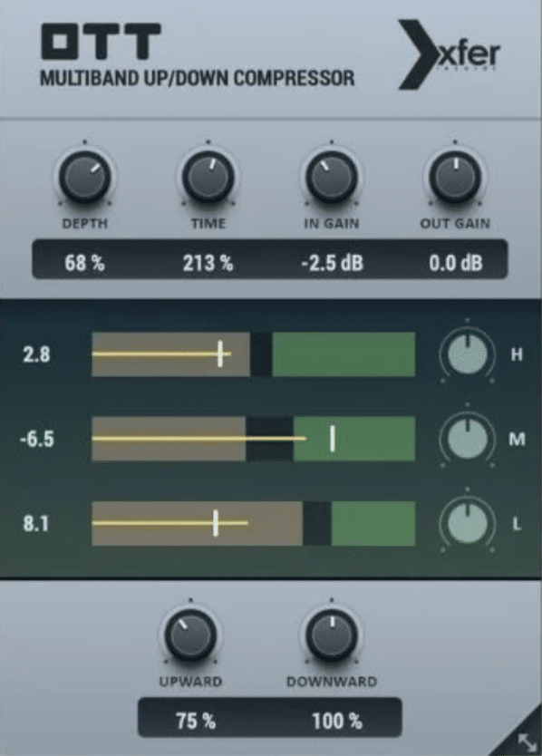The image size is (542, 756).
Task: Click the 100 % downward value
Action: (337, 722)
